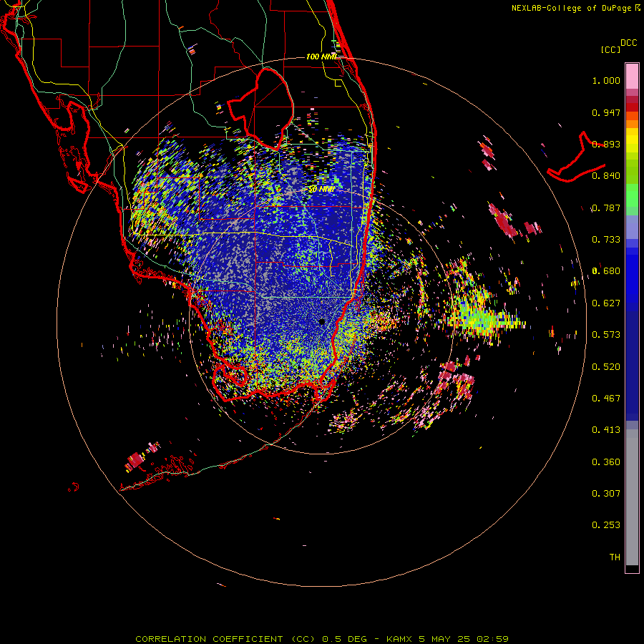Viewport: 644px width, 644px height.
Task: Select the 0.947 scale value
Action: [x=606, y=112]
